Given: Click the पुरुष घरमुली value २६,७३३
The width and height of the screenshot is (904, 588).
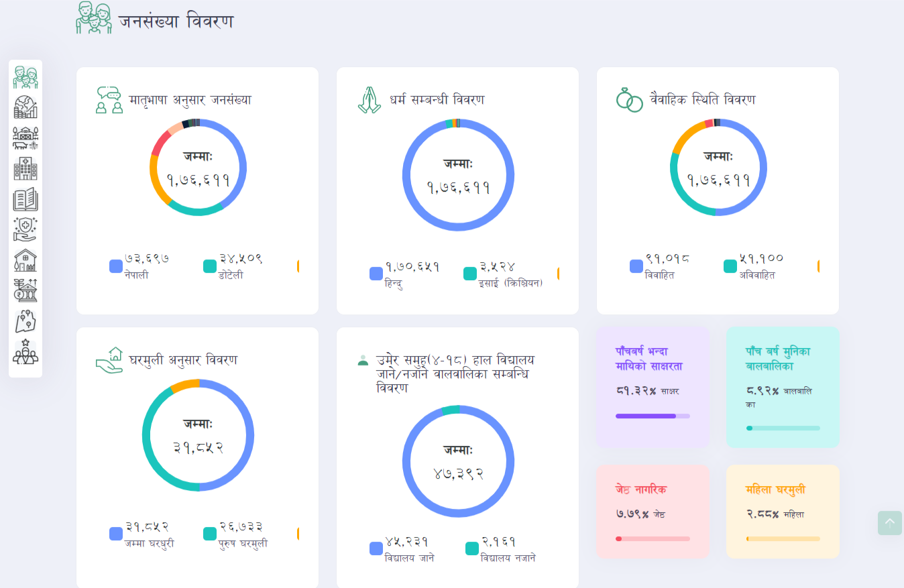Looking at the screenshot, I should click(241, 526).
